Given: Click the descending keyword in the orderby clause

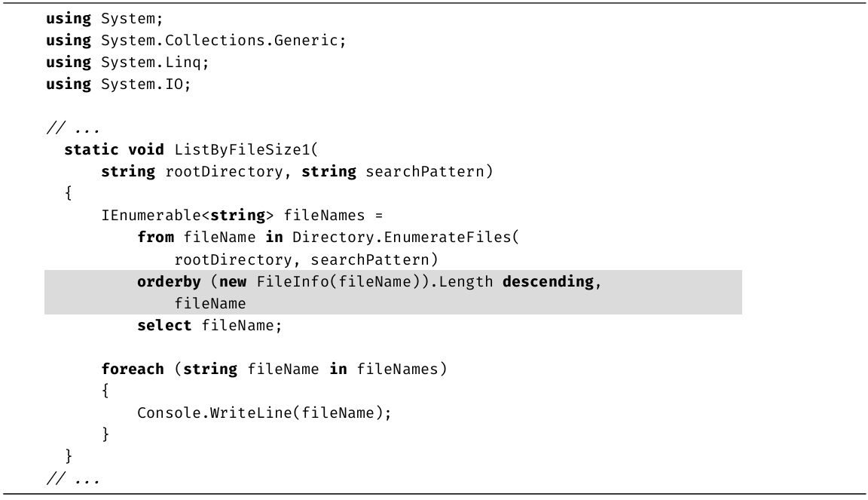Looking at the screenshot, I should tap(548, 282).
